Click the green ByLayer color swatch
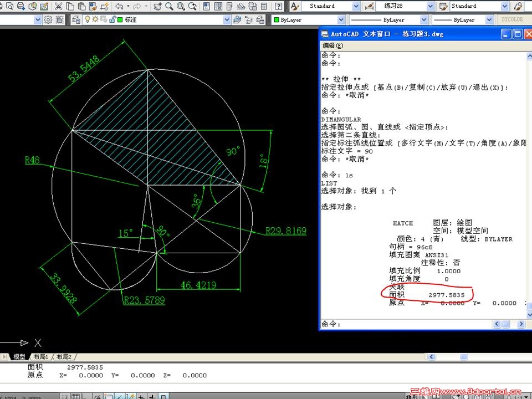Screen dimensions: 532x399 [276, 20]
